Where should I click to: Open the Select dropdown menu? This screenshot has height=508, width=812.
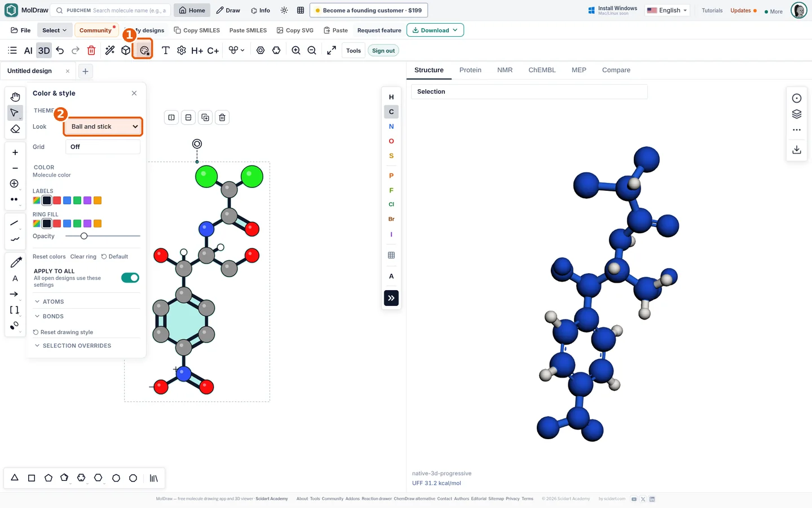54,30
